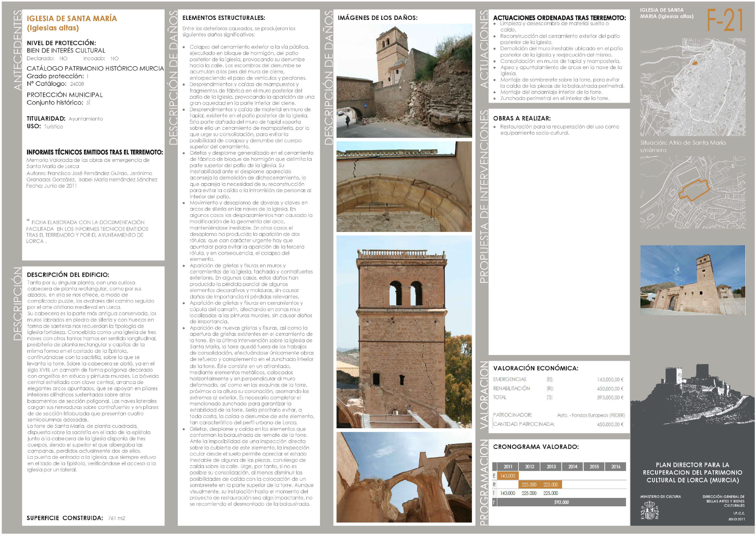Click the date Fecha: Junio de 2011
The image size is (756, 535).
52,186
